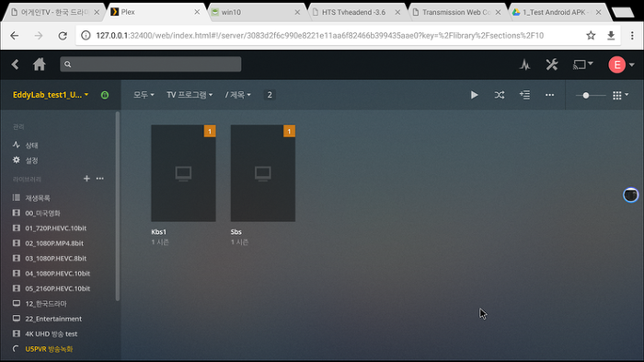The height and width of the screenshot is (362, 644).
Task: Open 재생목록 playlists
Action: click(31, 198)
